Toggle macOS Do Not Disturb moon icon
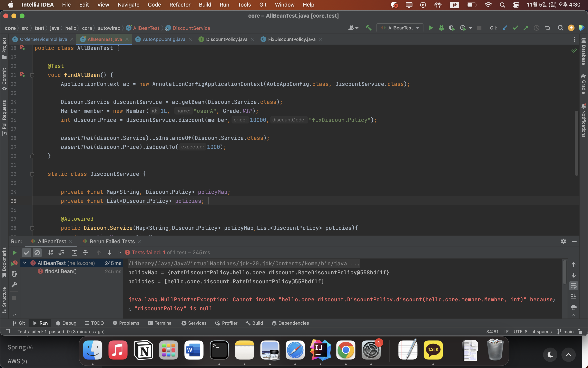 pyautogui.click(x=550, y=355)
